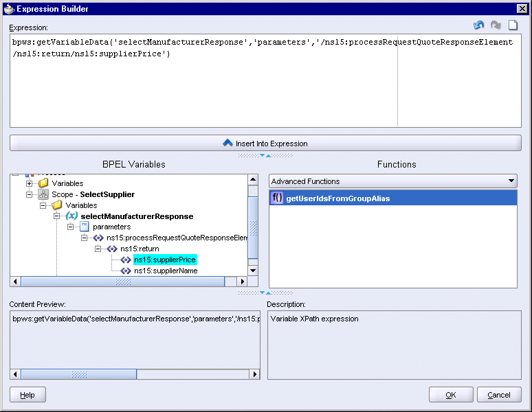
Task: Click the getUserIdsFromGroupAlias function icon
Action: coord(277,198)
